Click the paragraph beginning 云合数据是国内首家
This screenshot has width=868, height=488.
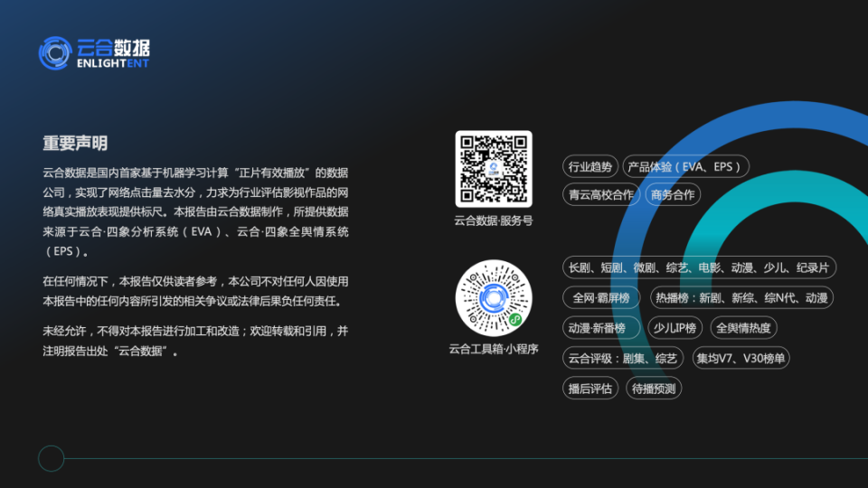(x=195, y=211)
